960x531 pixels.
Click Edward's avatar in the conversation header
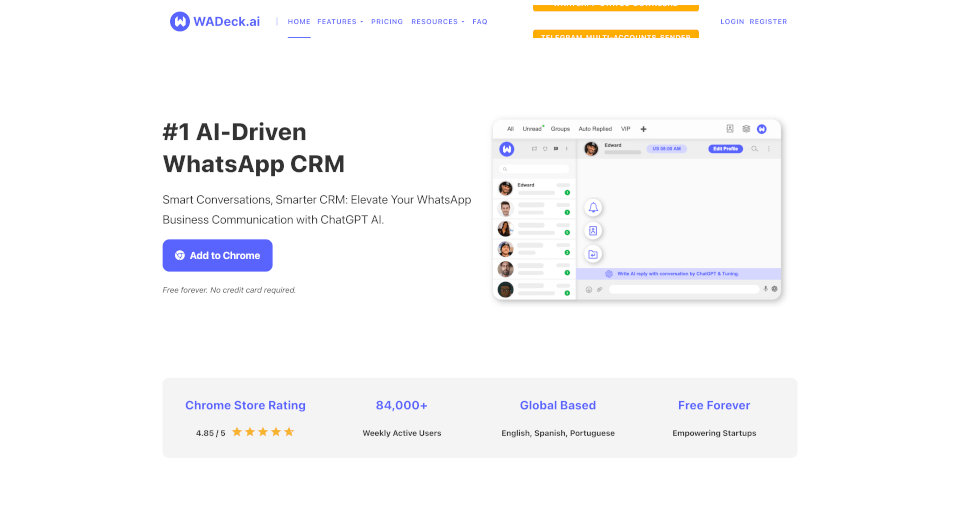[591, 149]
